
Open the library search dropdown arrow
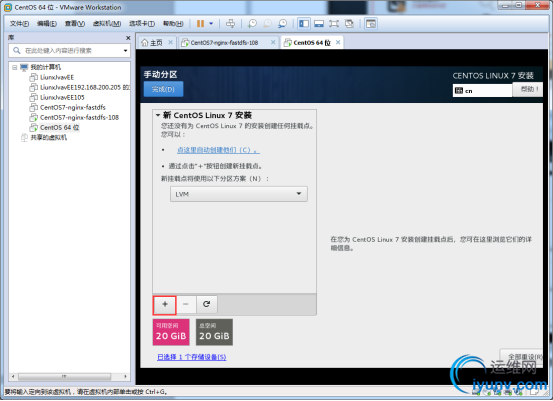[125, 51]
